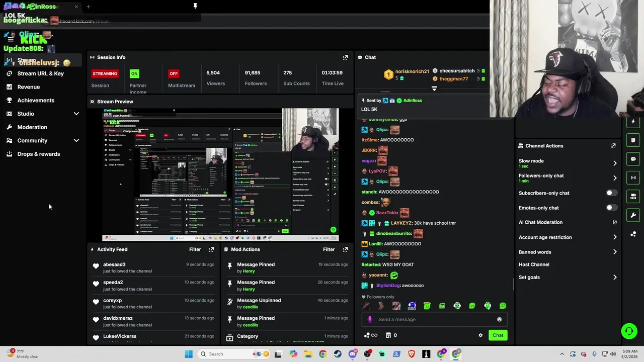
Task: Click the Host Channel action
Action: tap(534, 264)
